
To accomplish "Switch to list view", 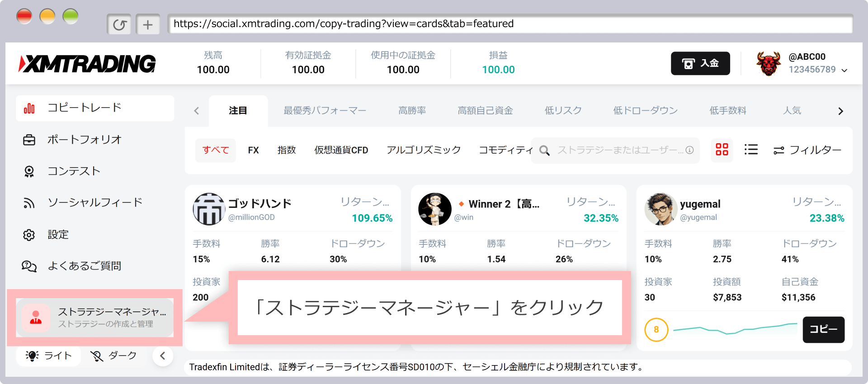I will point(751,150).
